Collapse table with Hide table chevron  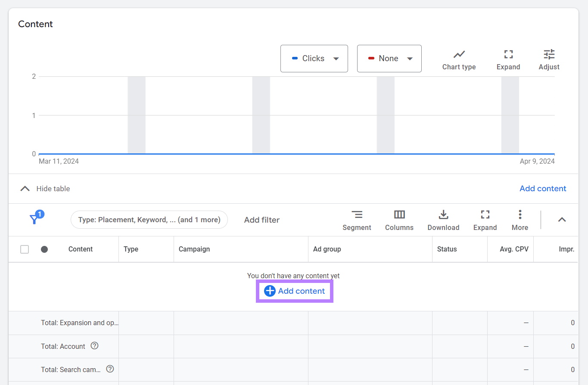(25, 189)
